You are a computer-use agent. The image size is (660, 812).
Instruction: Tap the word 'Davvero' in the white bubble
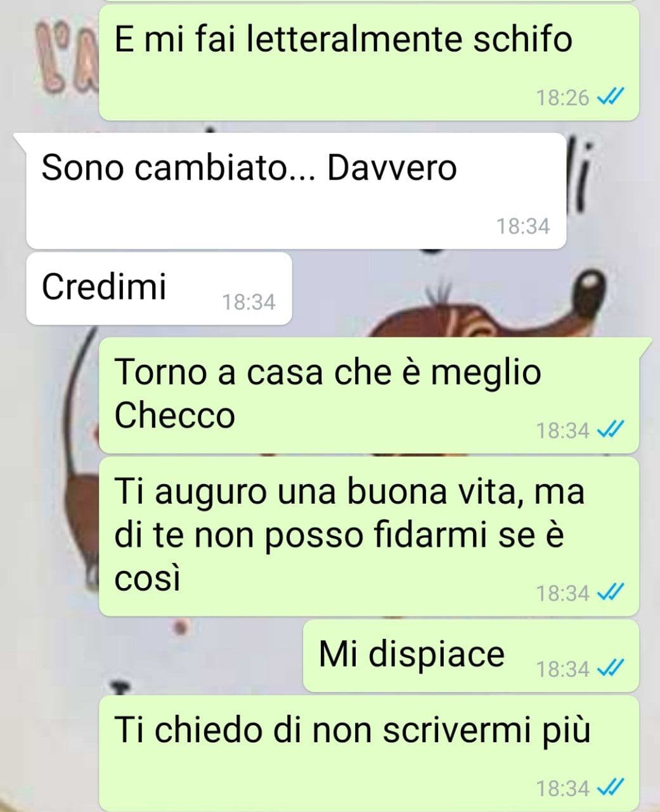[392, 168]
